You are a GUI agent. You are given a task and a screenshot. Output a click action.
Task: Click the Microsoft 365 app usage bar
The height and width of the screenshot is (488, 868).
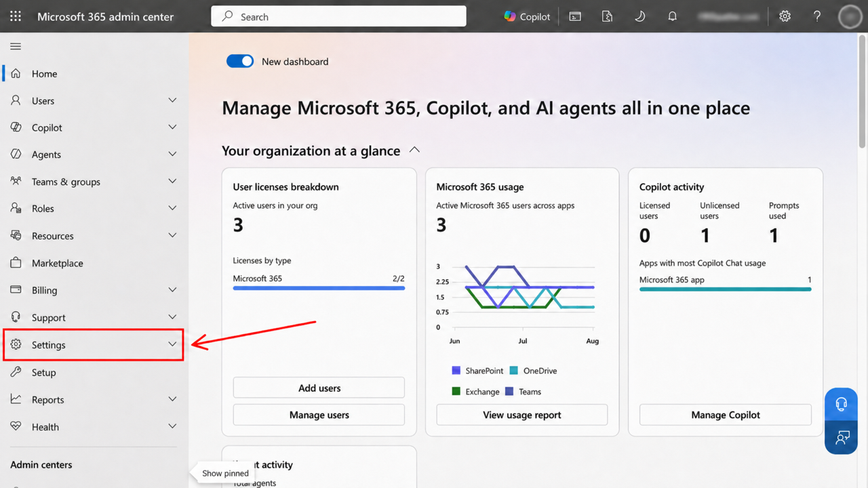726,289
